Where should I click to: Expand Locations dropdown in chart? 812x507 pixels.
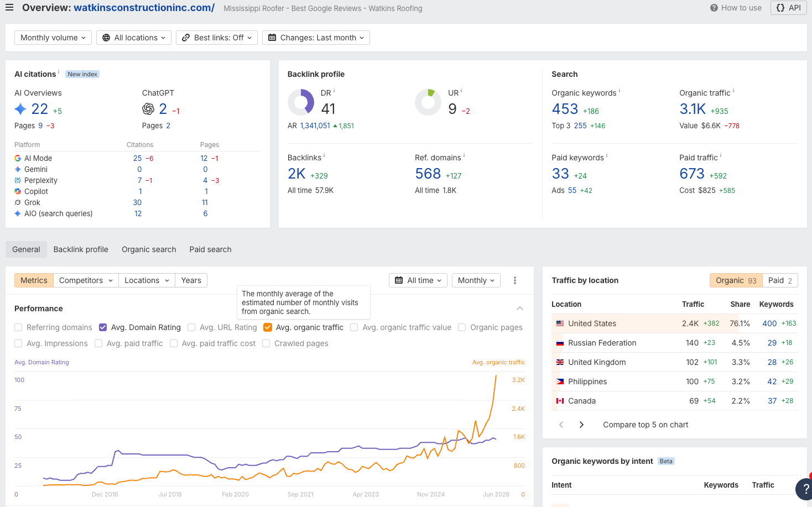(x=147, y=280)
